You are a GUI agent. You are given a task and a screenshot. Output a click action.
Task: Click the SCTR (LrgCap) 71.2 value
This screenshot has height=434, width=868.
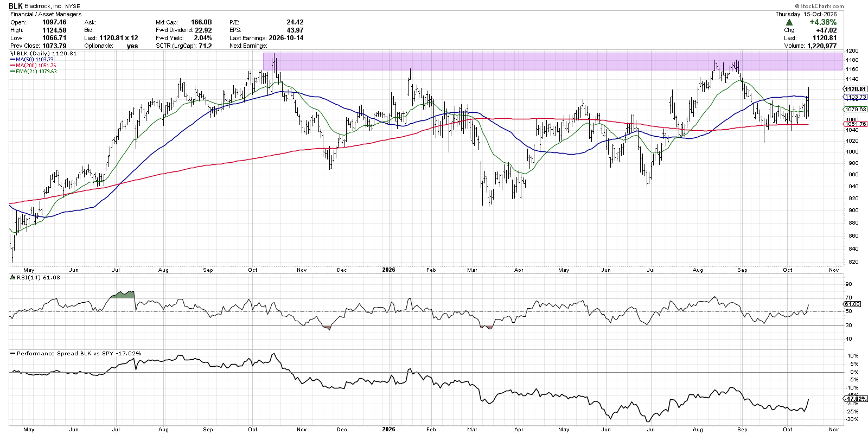tap(205, 46)
